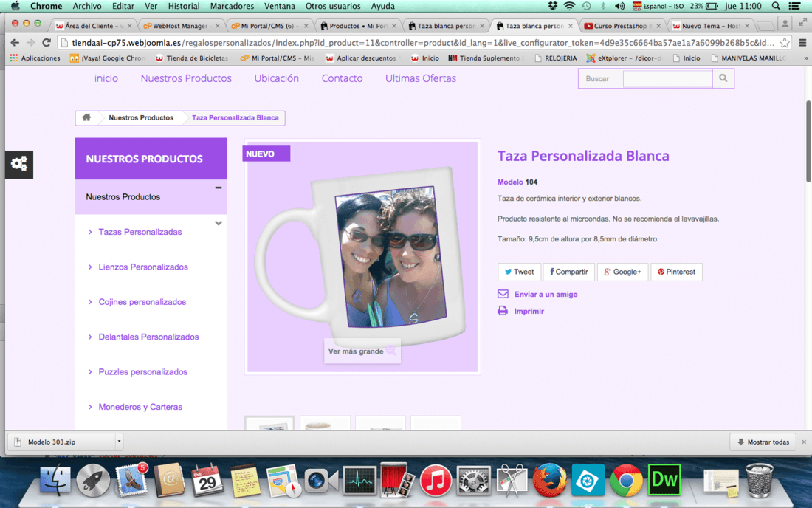Viewport: 812px width, 508px height.
Task: Open the Modelo 303.zip download options arrow
Action: [119, 442]
